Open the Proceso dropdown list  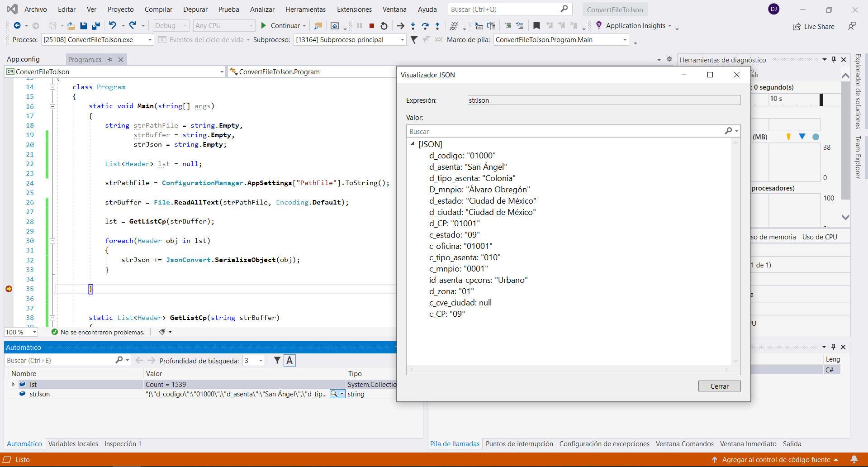[x=150, y=40]
